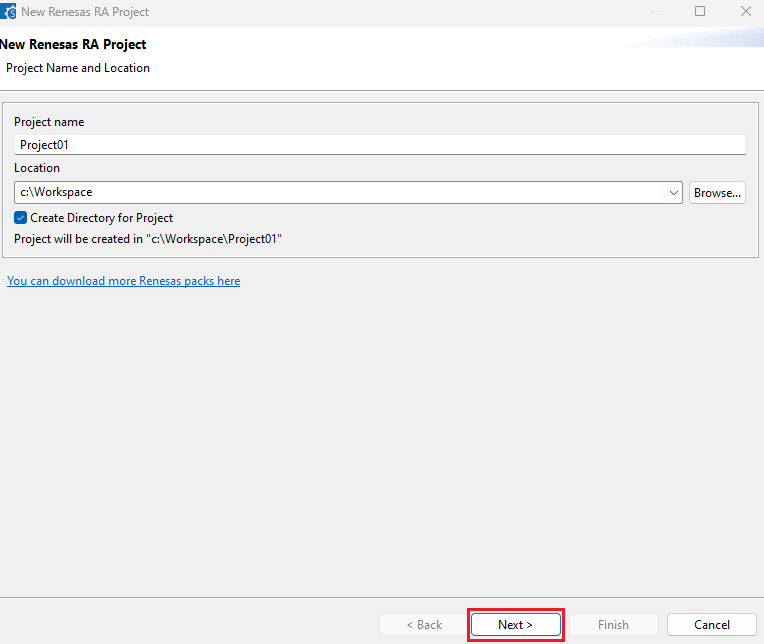Viewport: 764px width, 644px height.
Task: Focus the Project name field containing Project01
Action: (380, 145)
